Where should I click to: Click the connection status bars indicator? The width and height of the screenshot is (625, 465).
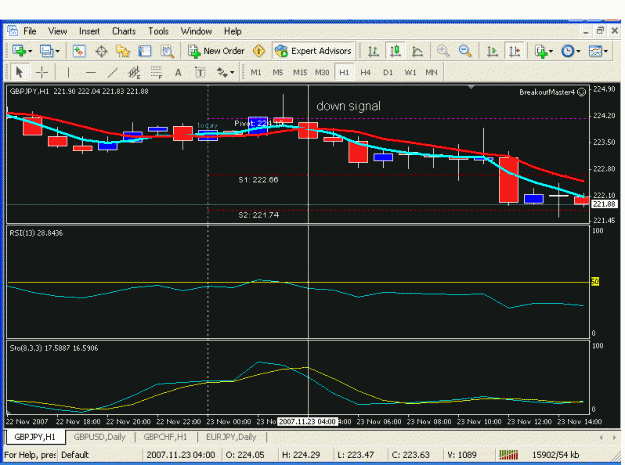pyautogui.click(x=509, y=455)
